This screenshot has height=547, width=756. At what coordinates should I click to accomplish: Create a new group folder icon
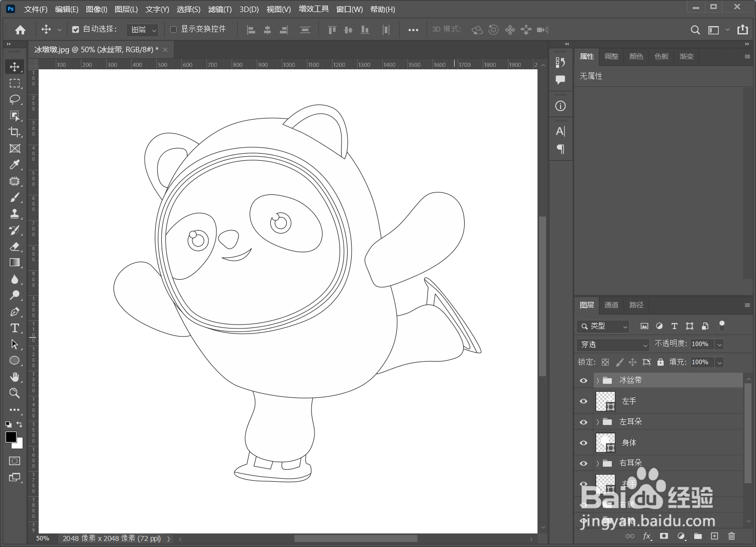click(698, 536)
